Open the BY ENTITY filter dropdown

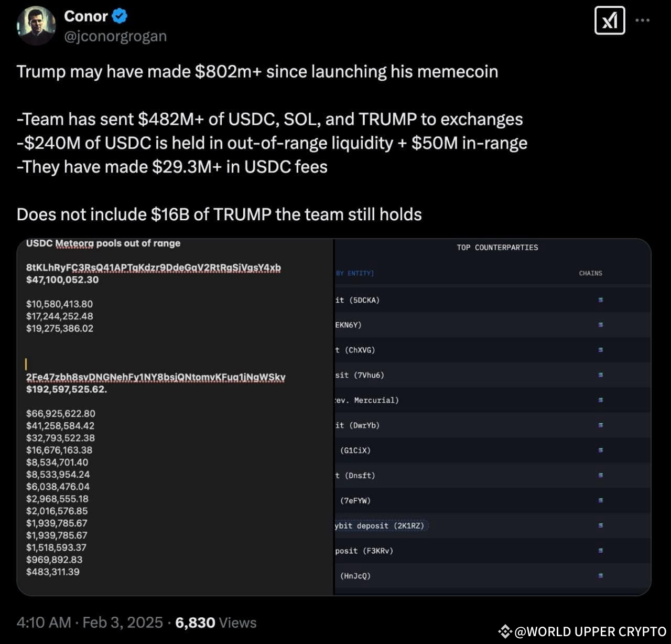[x=355, y=273]
